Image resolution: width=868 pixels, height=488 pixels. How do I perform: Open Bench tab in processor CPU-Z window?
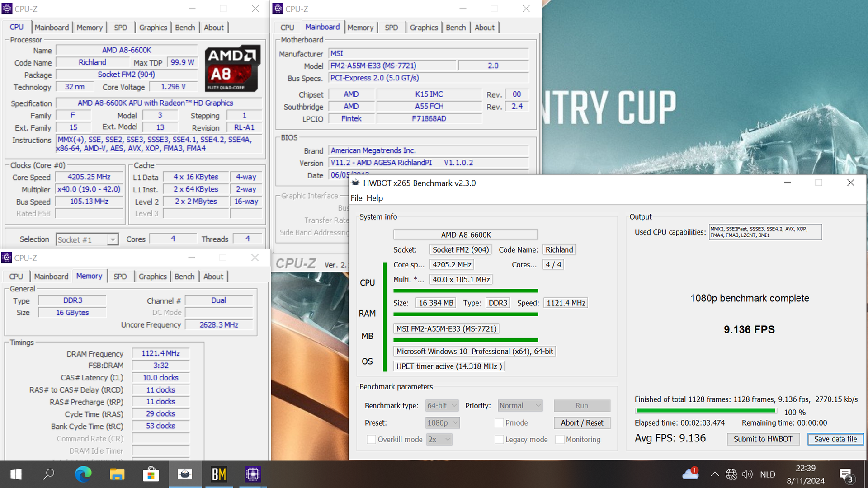coord(185,28)
